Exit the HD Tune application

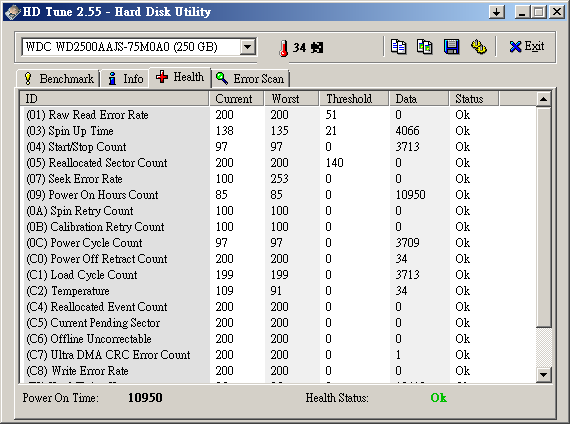coord(526,47)
